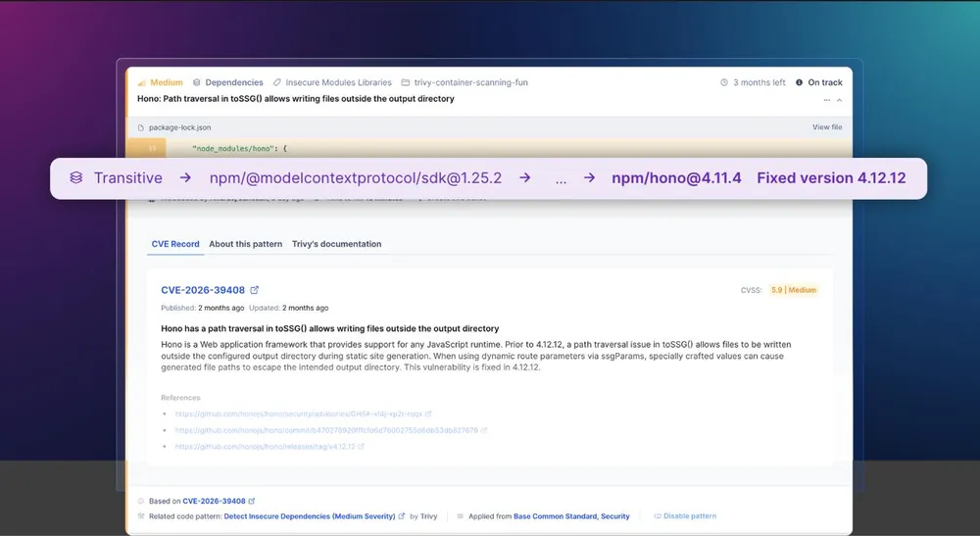Open the GitHub hono commit reference link

[326, 430]
